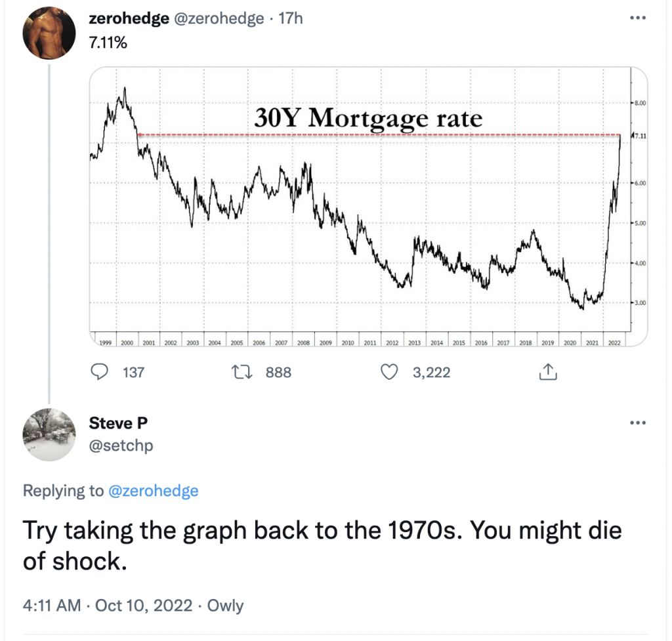The image size is (672, 641).
Task: Open the more options menu on Steve P's reply
Action: pos(638,423)
